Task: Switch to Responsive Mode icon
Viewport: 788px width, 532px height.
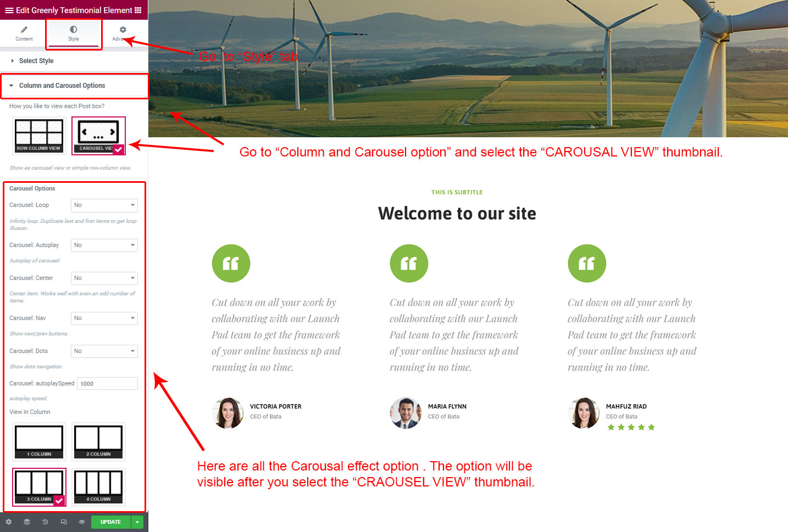Action: point(64,522)
